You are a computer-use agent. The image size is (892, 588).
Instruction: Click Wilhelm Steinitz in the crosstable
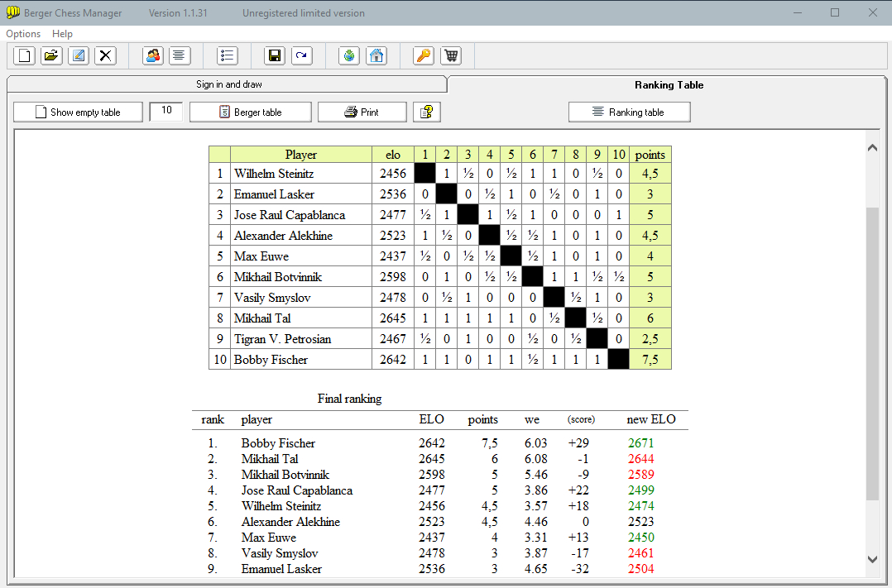point(274,174)
